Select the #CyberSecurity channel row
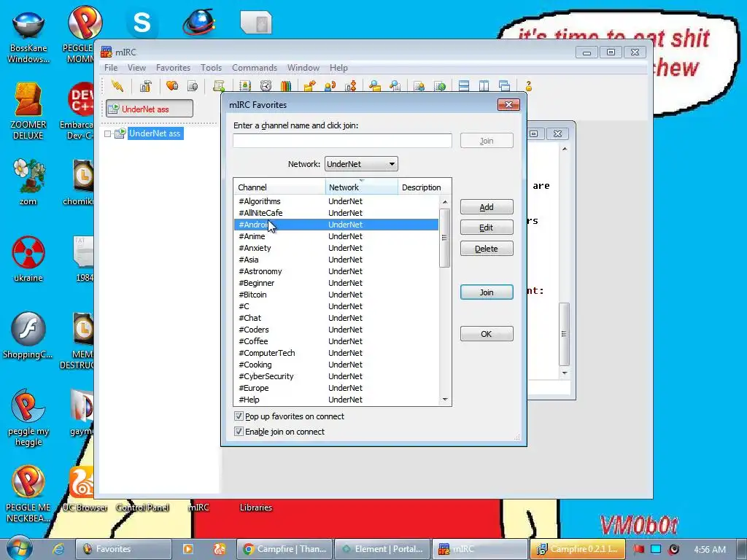Image resolution: width=747 pixels, height=560 pixels. [336, 376]
